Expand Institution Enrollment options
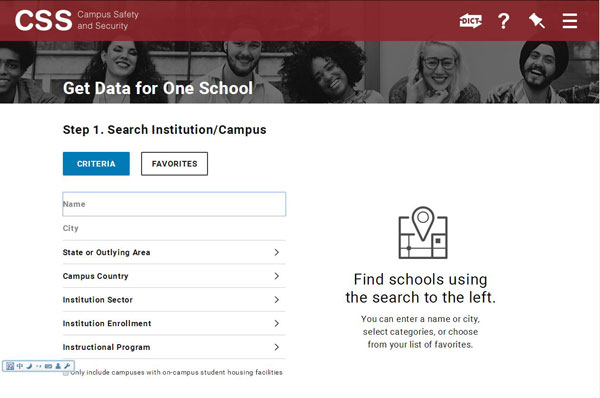 pos(174,323)
